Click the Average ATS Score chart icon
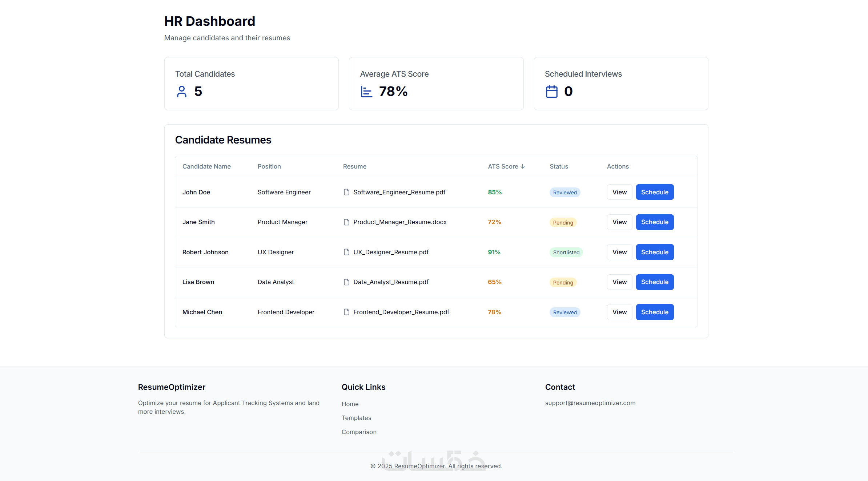 pos(366,92)
